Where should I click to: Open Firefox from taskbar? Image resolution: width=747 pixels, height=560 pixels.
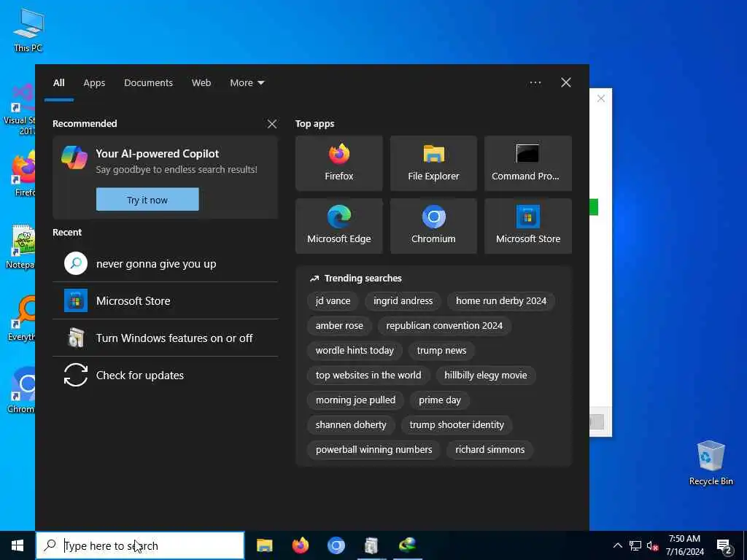300,545
